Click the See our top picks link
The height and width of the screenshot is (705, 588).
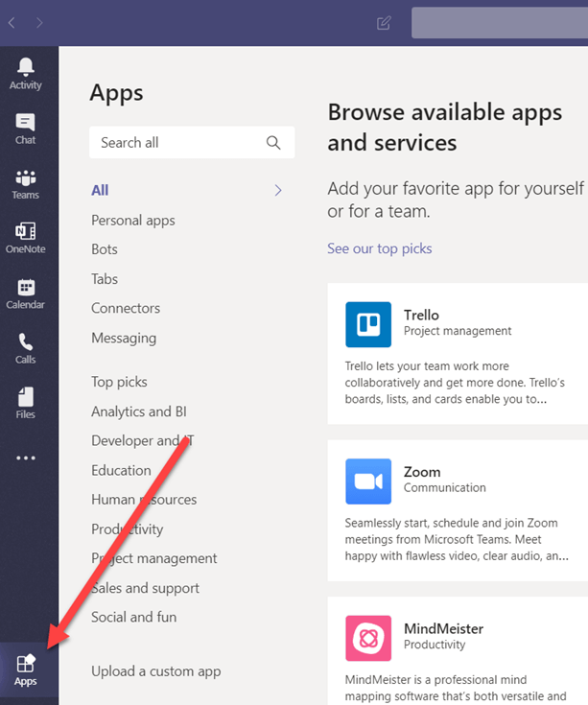coord(380,248)
